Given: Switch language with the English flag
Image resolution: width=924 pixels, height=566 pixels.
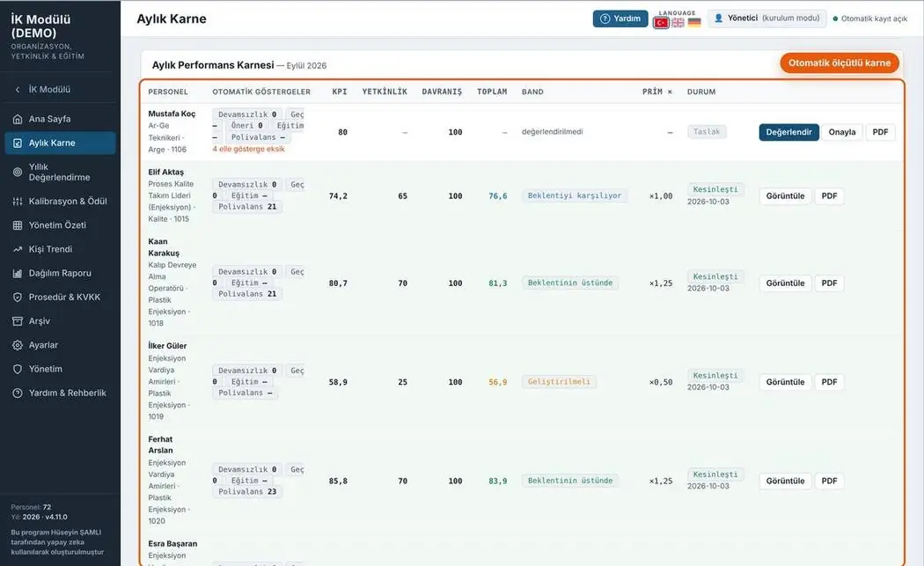Looking at the screenshot, I should (678, 23).
